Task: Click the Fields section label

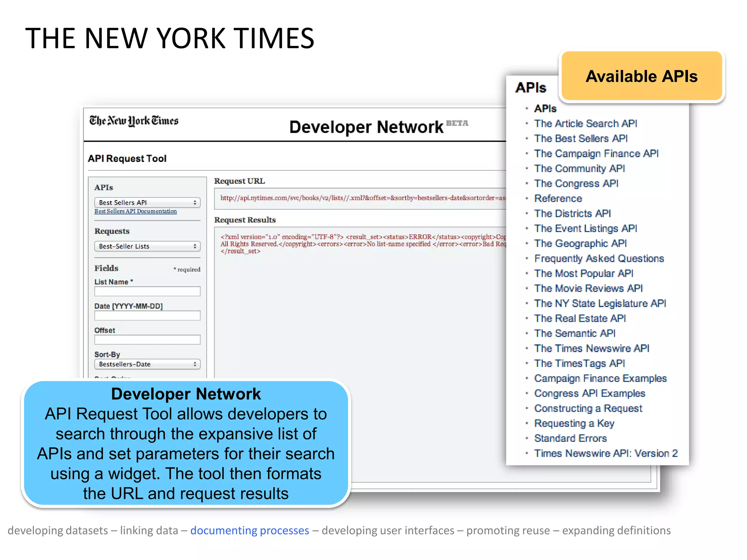Action: click(106, 268)
